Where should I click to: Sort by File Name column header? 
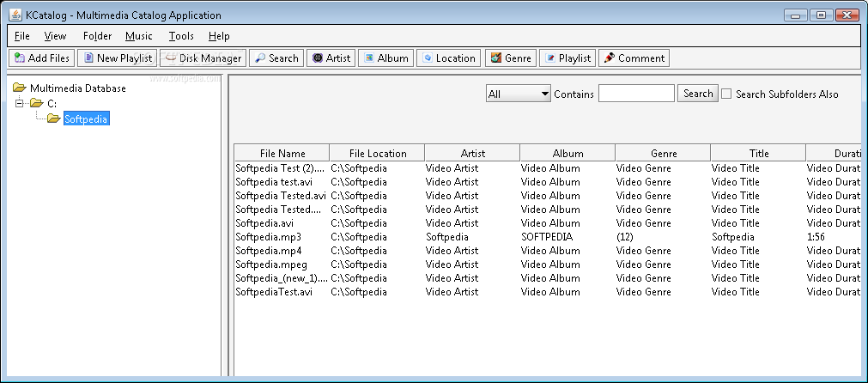pos(282,154)
